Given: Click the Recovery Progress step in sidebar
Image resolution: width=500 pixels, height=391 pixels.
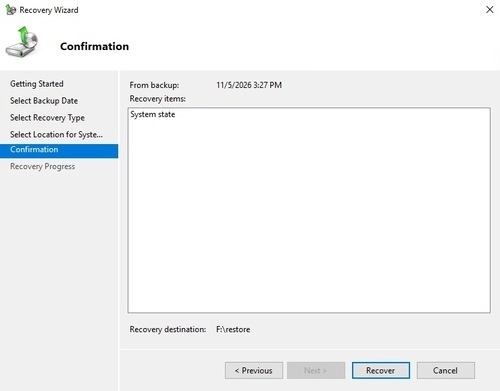Looking at the screenshot, I should tap(42, 166).
